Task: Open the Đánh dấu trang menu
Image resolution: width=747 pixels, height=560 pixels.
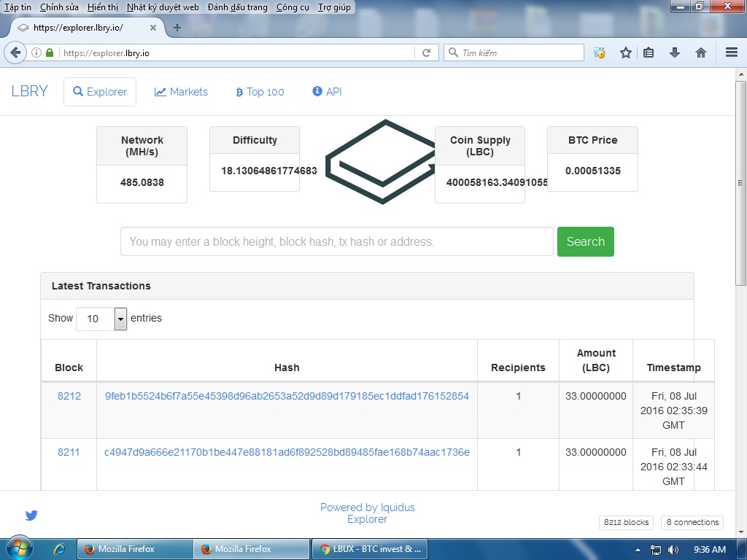Action: pyautogui.click(x=237, y=7)
